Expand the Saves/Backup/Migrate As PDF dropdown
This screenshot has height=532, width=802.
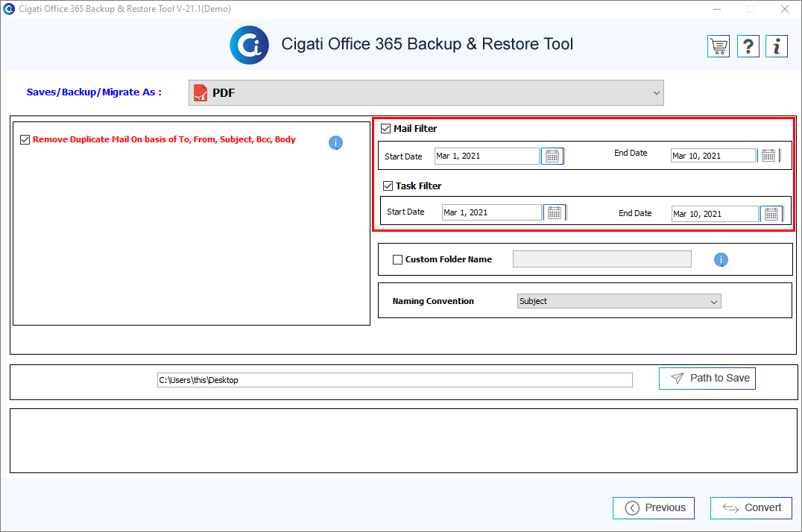[x=426, y=92]
